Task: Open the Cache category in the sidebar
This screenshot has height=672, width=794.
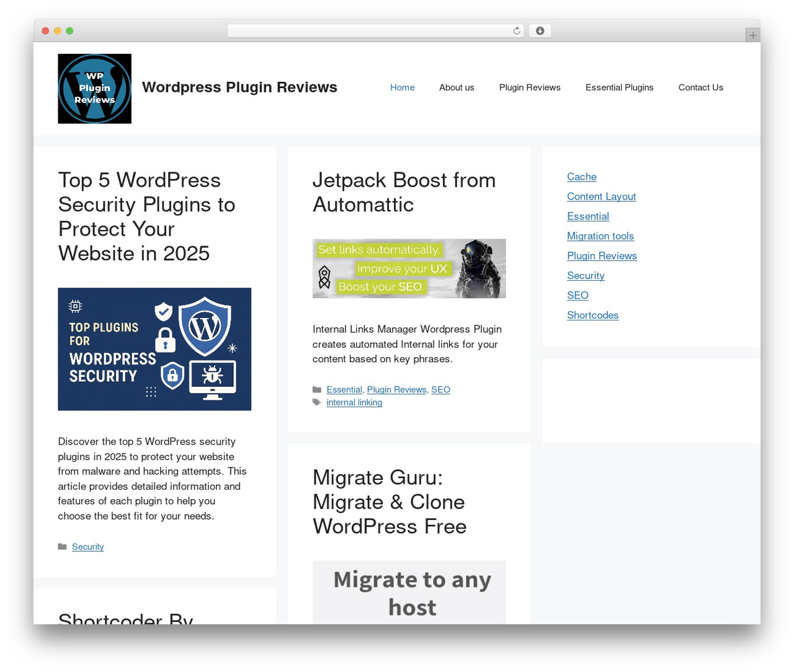Action: coord(582,177)
